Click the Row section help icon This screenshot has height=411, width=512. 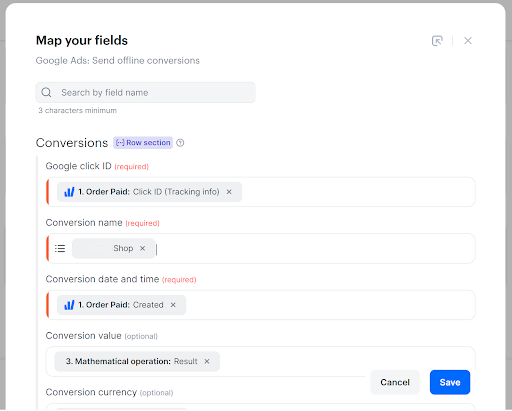coord(180,143)
